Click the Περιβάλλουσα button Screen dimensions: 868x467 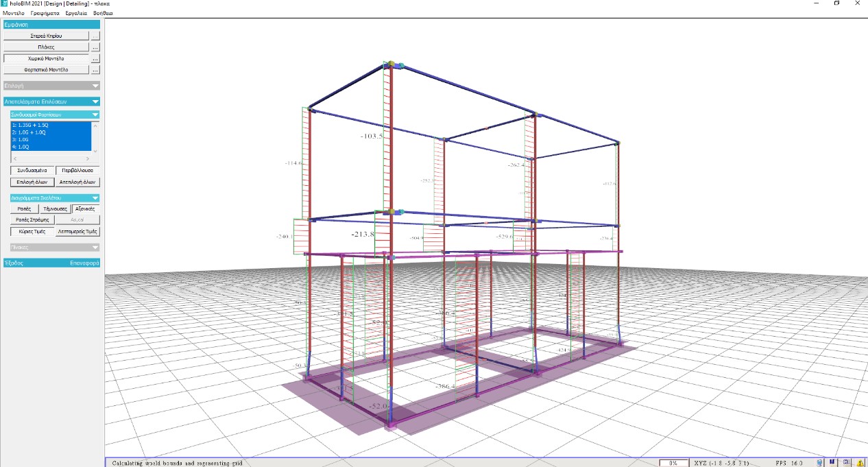78,170
